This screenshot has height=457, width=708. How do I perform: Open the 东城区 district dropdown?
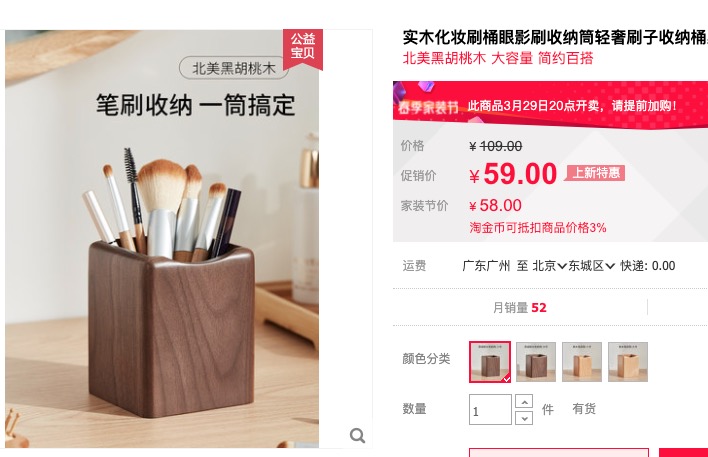pos(591,266)
